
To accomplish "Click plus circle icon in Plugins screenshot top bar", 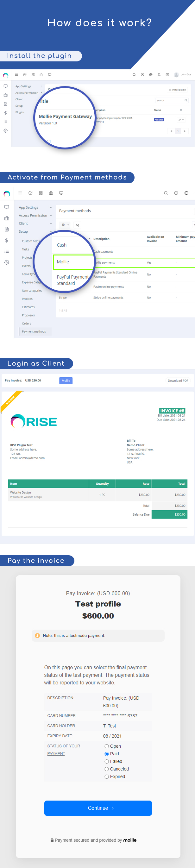I will 142,75.
